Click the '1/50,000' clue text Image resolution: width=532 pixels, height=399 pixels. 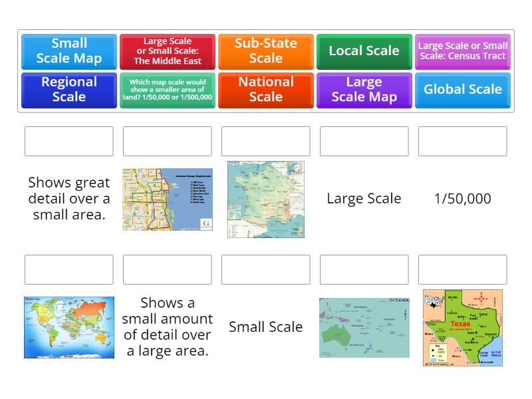point(462,199)
